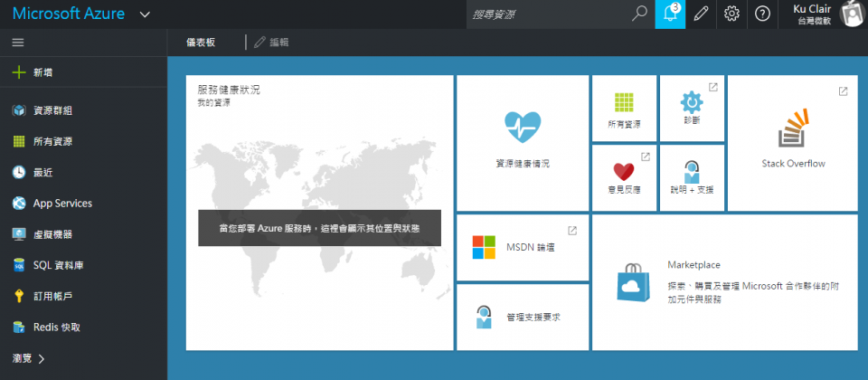Click the SQL 資料庫 icon

tap(19, 265)
